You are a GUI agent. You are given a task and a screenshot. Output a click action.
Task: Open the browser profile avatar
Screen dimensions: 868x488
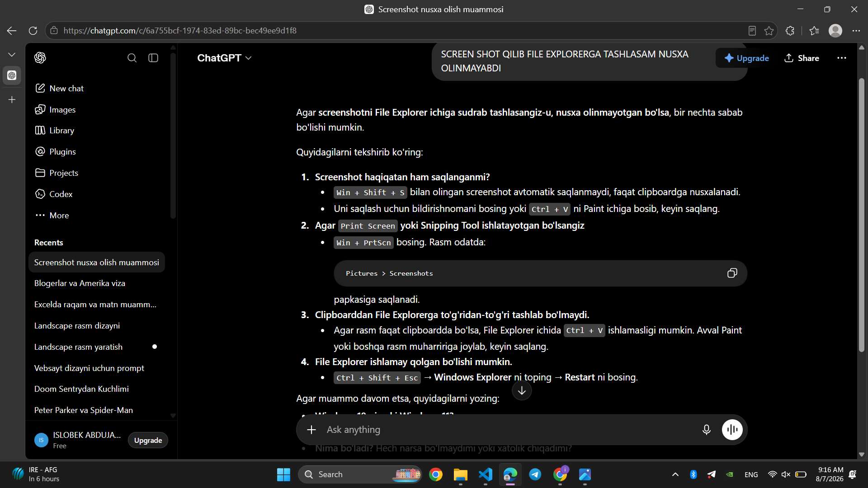tap(835, 31)
